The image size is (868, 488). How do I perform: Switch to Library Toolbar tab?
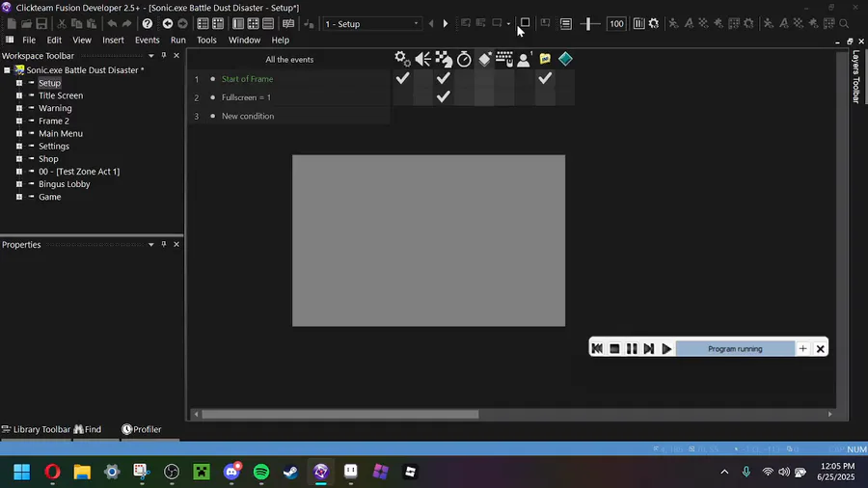37,429
